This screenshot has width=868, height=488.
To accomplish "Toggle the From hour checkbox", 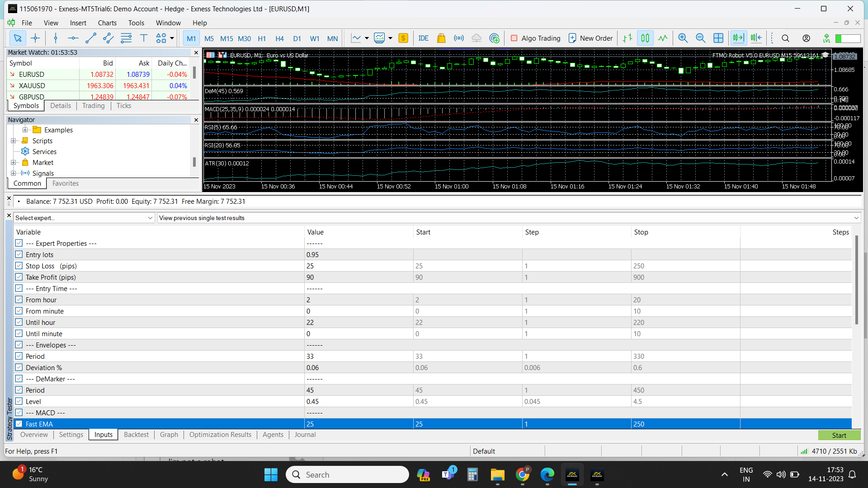I will [x=19, y=300].
